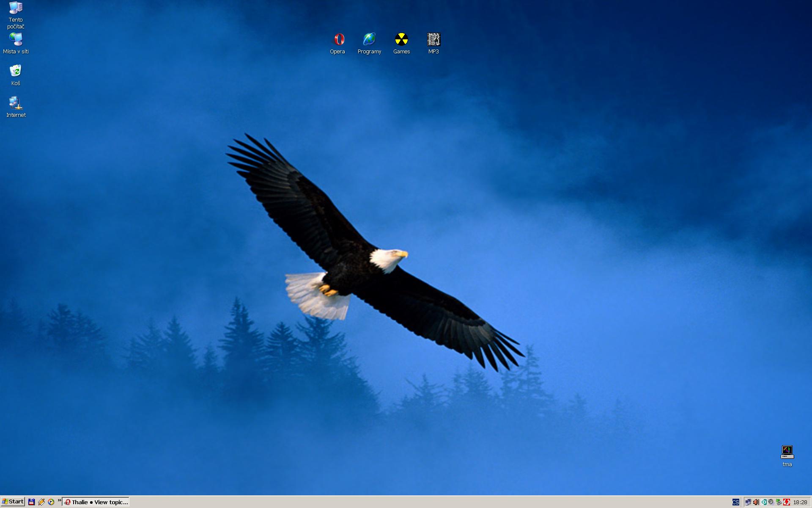Switch to Thalie View topic taskbar window

[96, 502]
